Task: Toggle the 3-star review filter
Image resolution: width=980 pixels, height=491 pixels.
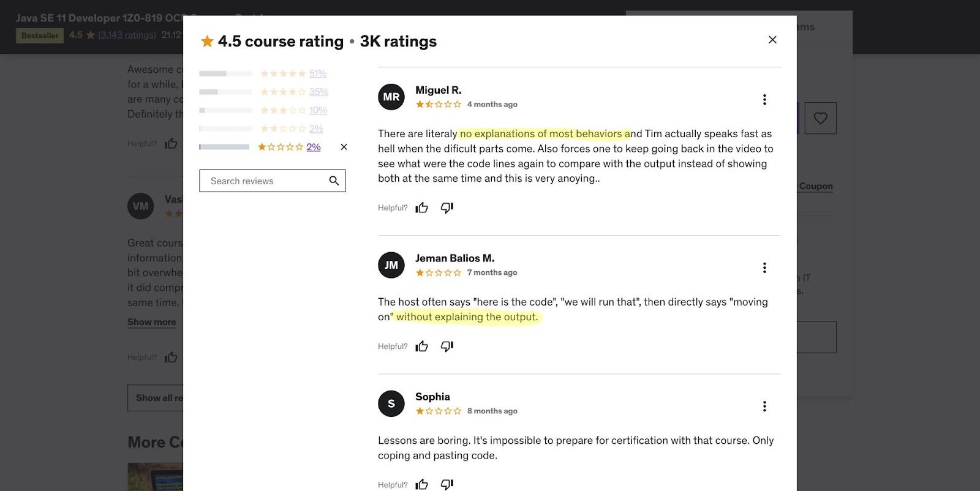Action: (284, 110)
